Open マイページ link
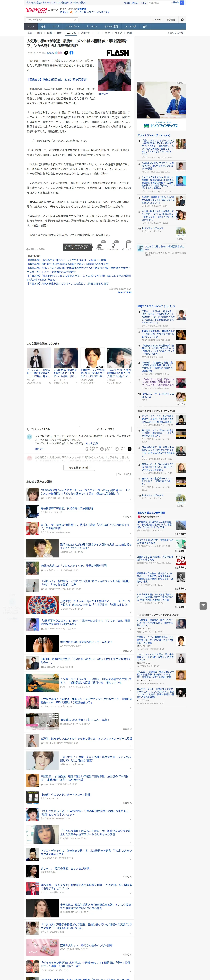The height and width of the screenshot is (980, 210). (157, 19)
